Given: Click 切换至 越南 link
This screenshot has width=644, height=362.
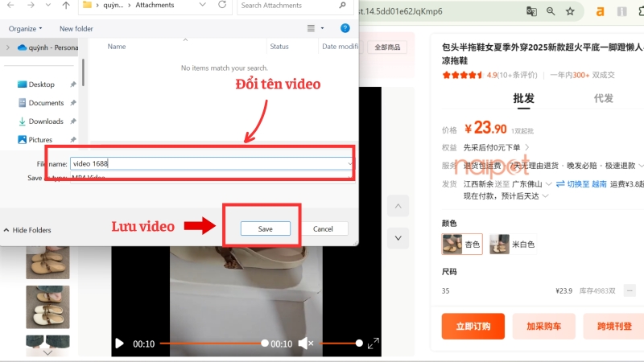Looking at the screenshot, I should point(581,184).
